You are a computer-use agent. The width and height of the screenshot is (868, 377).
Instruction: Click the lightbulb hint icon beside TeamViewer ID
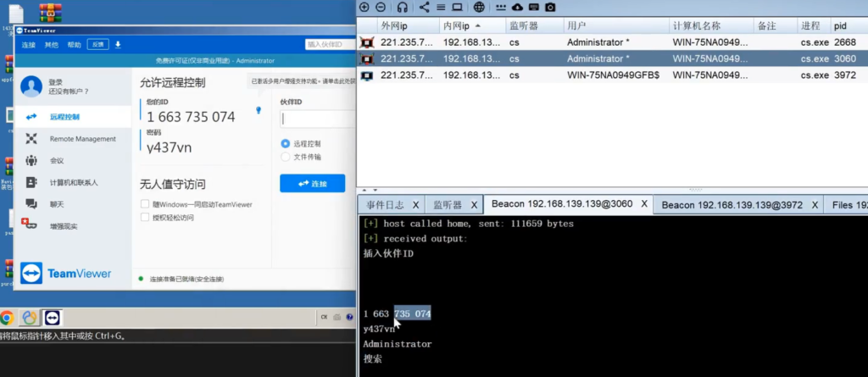coord(258,110)
